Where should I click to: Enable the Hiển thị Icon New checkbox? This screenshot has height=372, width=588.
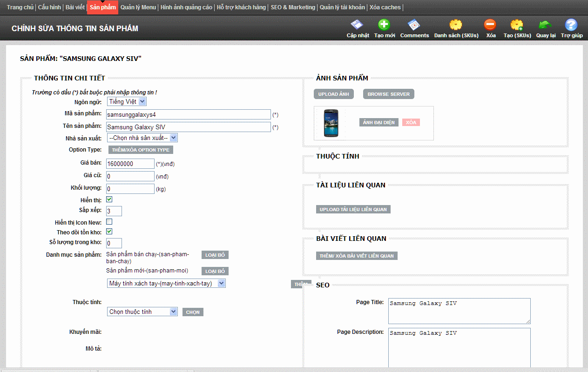[x=109, y=222]
